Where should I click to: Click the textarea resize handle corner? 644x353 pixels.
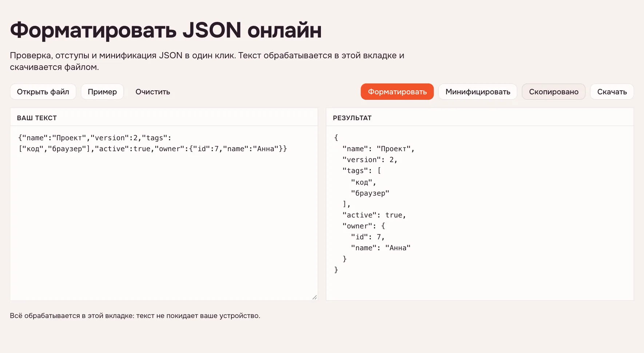314,297
